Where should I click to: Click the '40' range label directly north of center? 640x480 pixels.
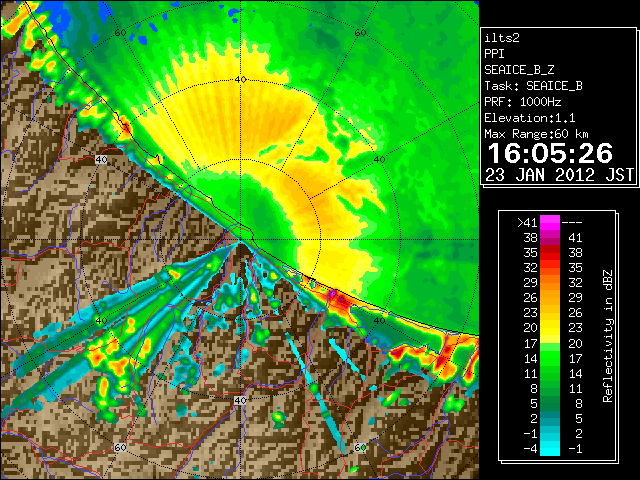click(241, 80)
